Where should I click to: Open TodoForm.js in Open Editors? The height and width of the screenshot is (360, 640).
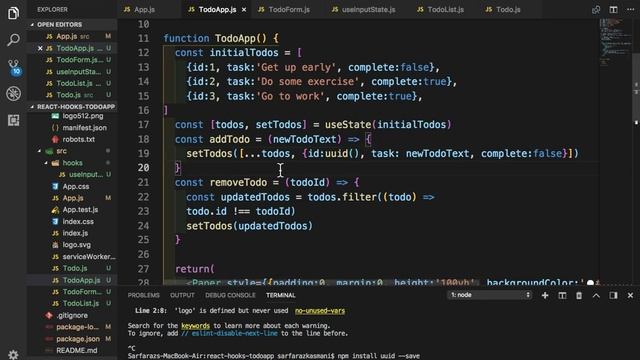click(x=73, y=60)
